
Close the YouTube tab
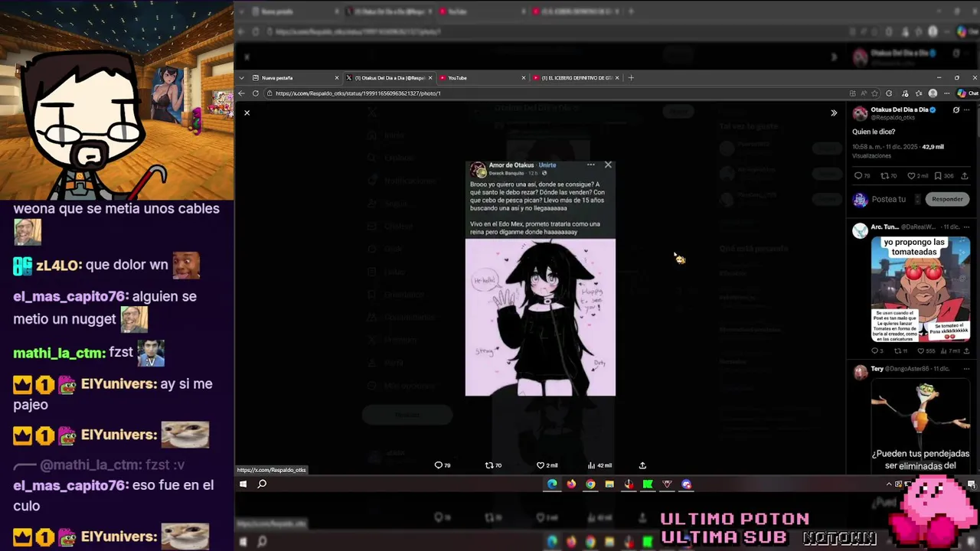pos(524,78)
